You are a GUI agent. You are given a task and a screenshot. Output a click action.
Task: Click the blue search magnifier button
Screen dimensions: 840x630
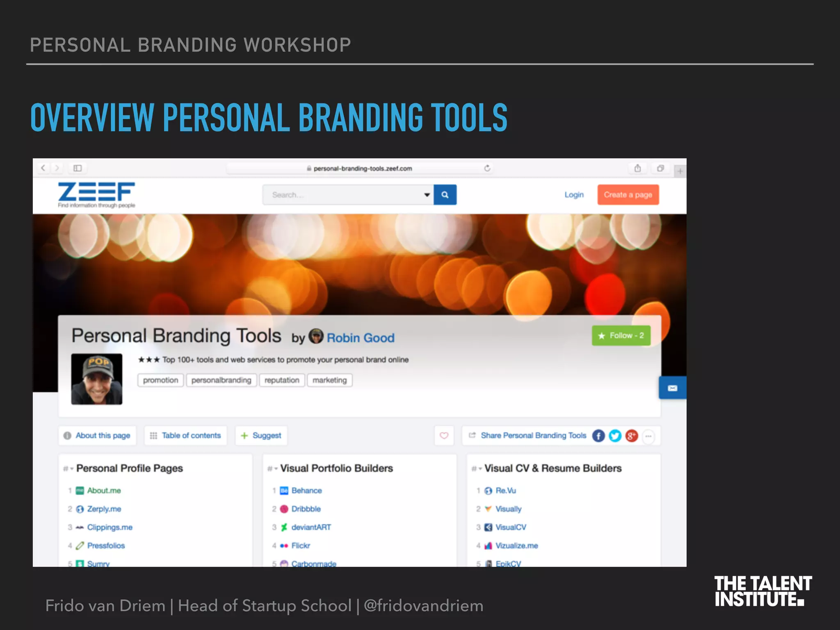click(445, 195)
